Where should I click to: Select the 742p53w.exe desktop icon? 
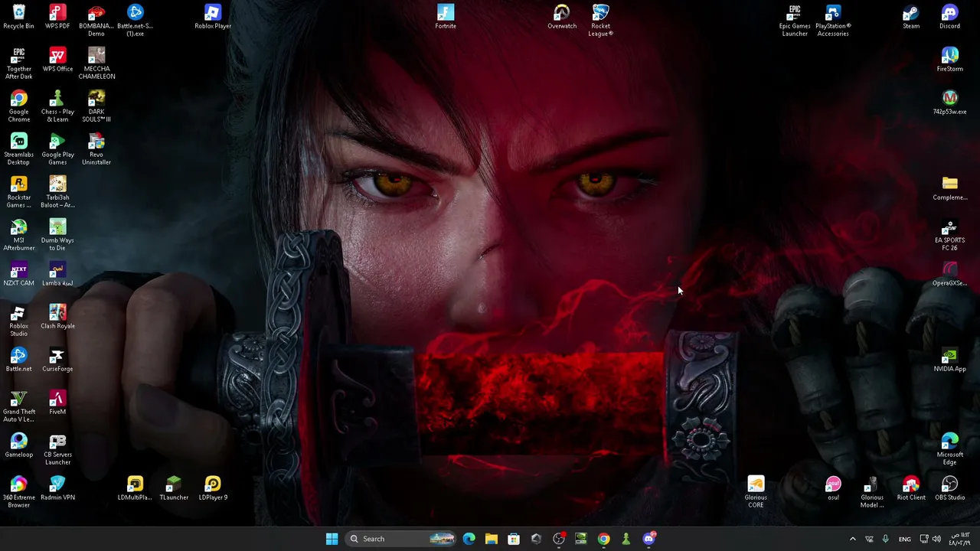[x=949, y=103]
